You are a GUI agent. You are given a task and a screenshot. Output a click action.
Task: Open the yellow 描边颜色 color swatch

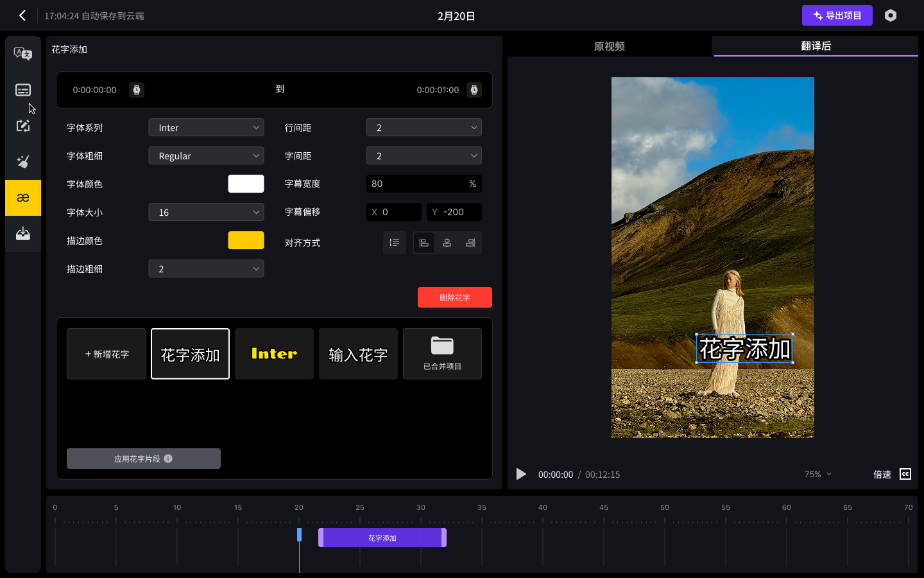tap(246, 240)
